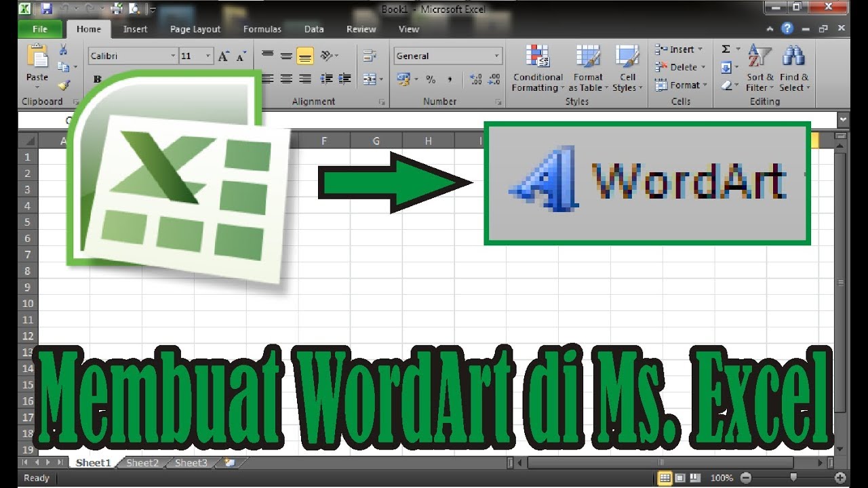
Task: Click Insert Worksheet icon
Action: pyautogui.click(x=229, y=463)
